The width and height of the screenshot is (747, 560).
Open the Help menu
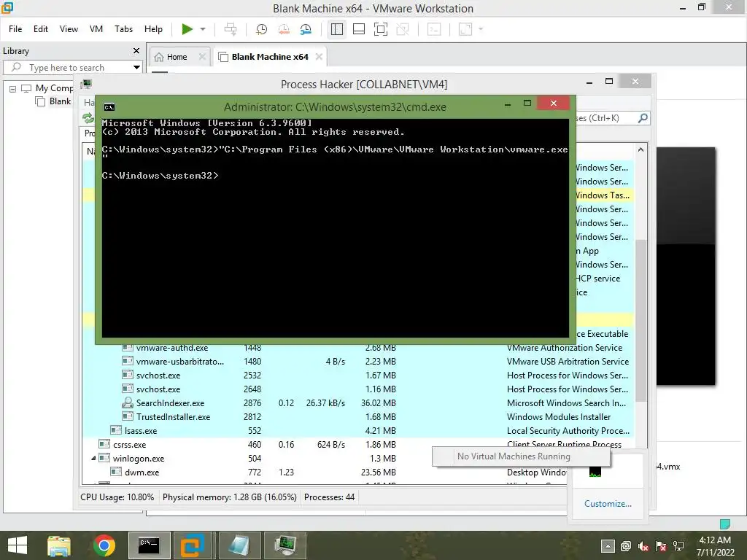153,29
